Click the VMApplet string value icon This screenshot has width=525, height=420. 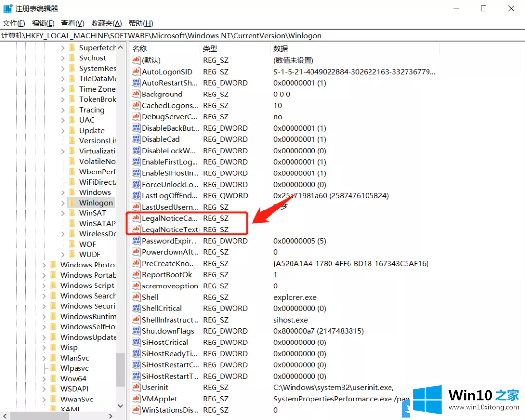(136, 399)
